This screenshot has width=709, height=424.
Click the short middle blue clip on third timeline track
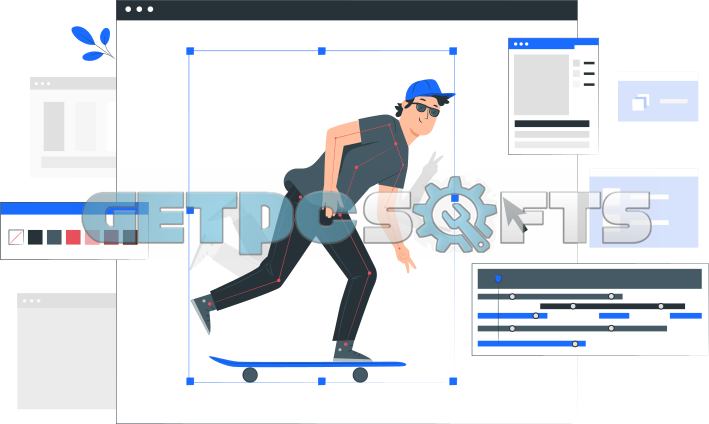614,316
